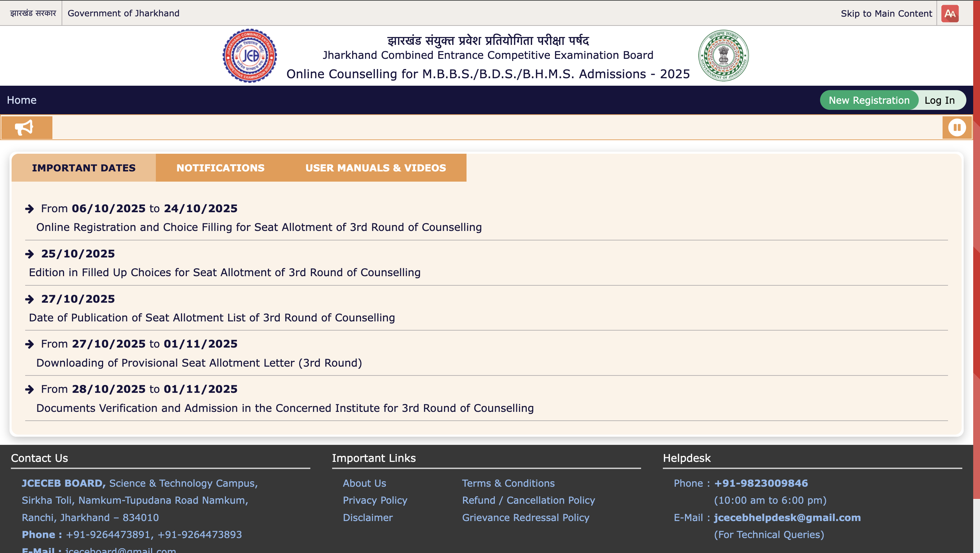Open the font size accessibility icon
The image size is (980, 553).
coord(950,13)
